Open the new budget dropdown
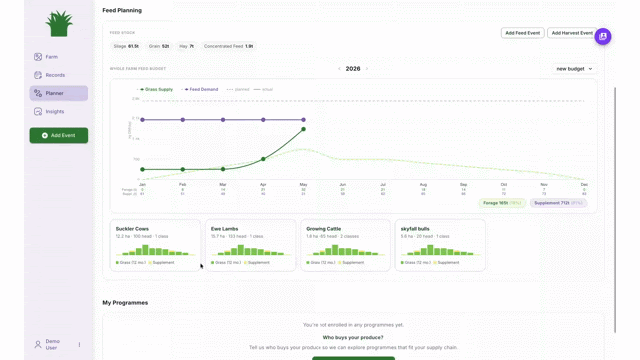 (x=574, y=69)
